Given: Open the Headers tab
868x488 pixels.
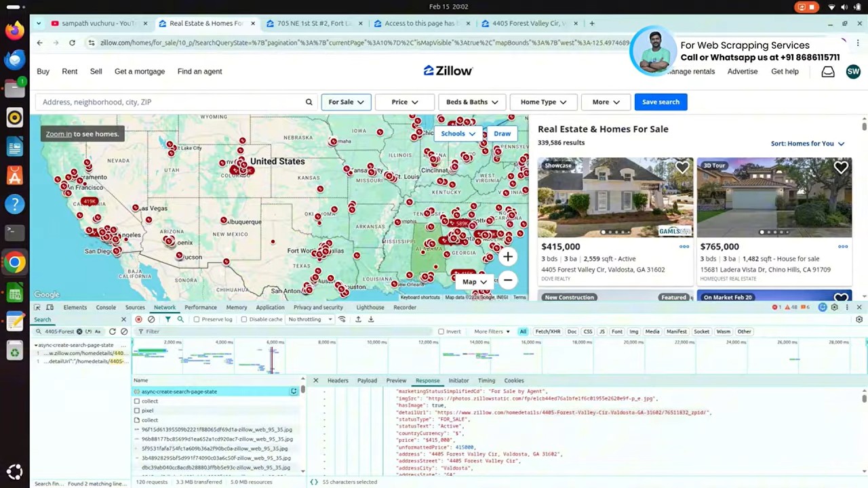Looking at the screenshot, I should pos(338,381).
